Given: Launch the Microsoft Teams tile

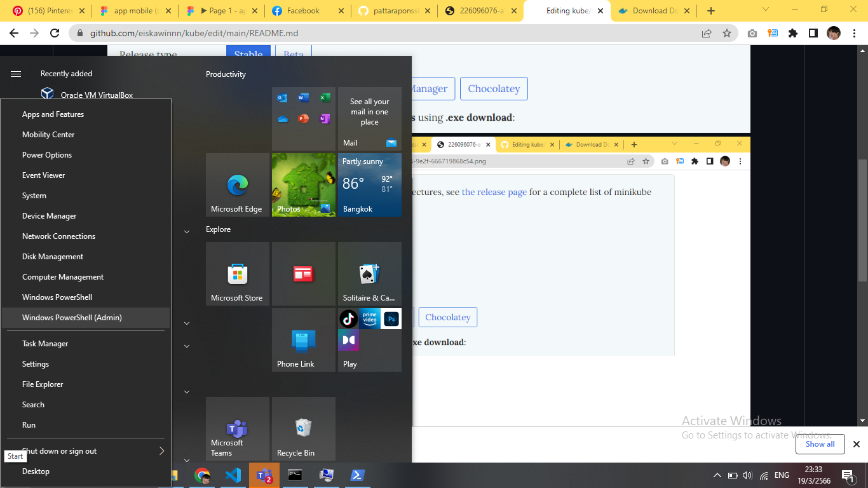Looking at the screenshot, I should pos(238,429).
